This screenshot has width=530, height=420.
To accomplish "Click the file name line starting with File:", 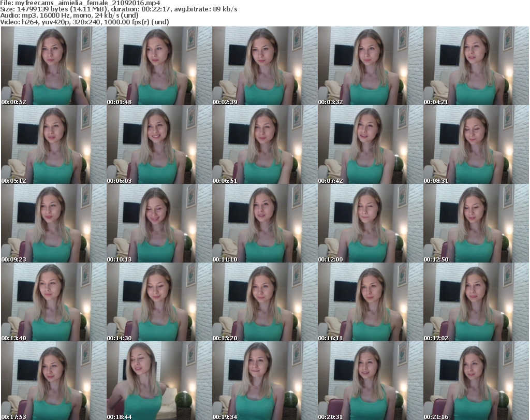I will point(80,3).
